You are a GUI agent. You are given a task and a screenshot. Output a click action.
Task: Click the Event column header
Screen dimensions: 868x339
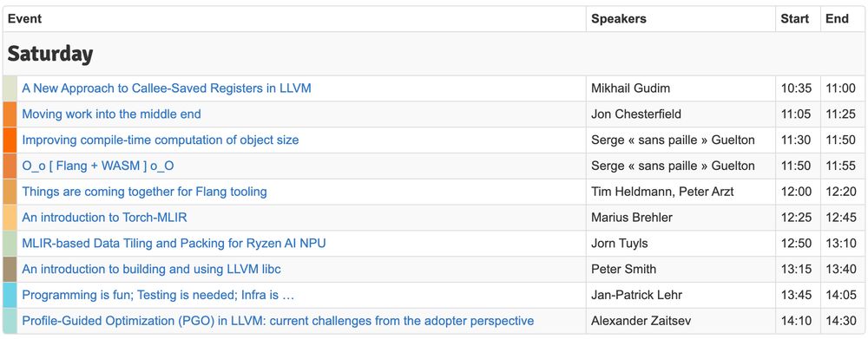tap(25, 19)
